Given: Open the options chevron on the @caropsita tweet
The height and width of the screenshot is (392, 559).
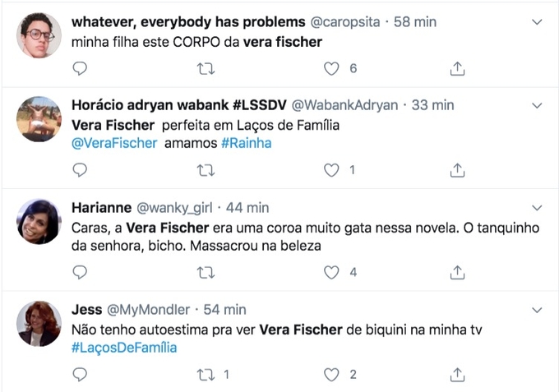Looking at the screenshot, I should (538, 25).
